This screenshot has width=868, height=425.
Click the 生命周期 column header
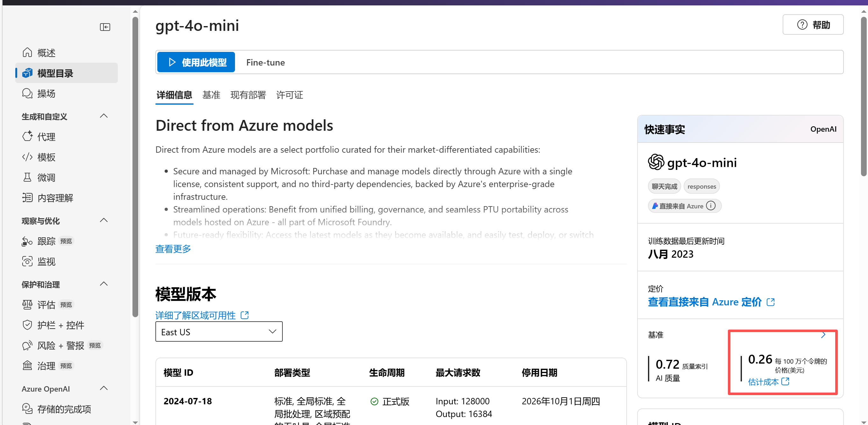(387, 373)
